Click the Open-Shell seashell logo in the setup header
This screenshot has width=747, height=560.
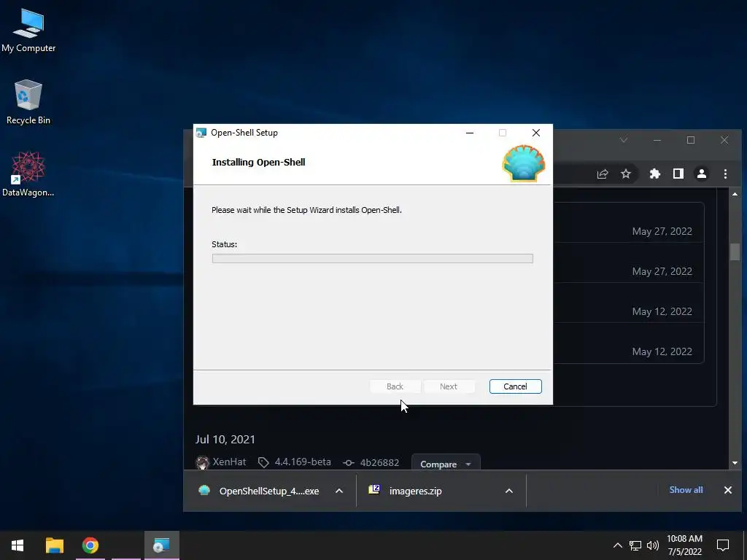coord(524,163)
